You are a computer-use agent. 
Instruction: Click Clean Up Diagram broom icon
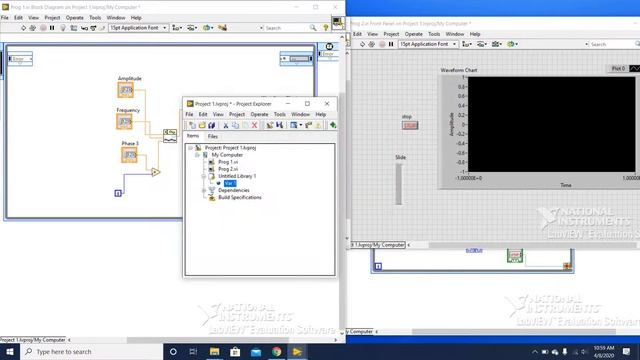[222, 28]
